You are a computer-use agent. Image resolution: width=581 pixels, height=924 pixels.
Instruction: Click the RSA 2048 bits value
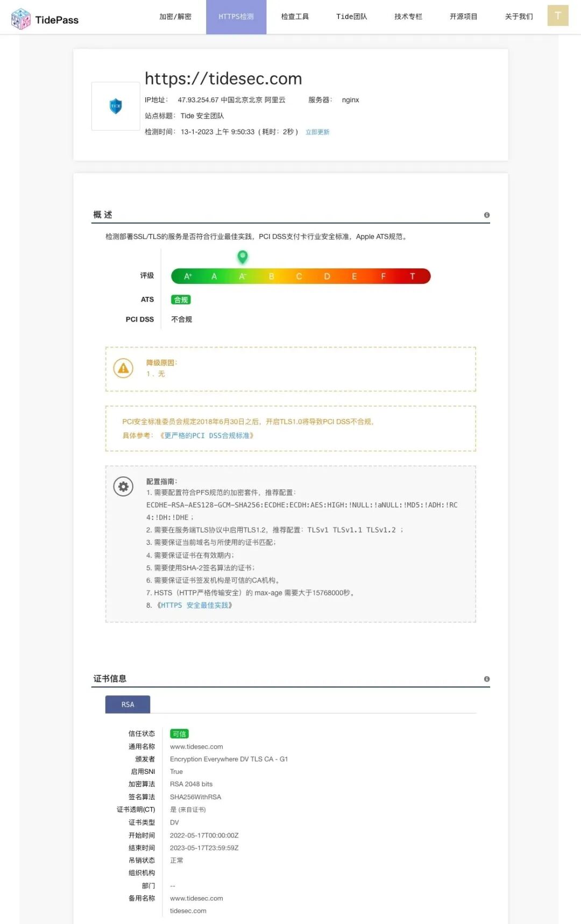pyautogui.click(x=191, y=784)
